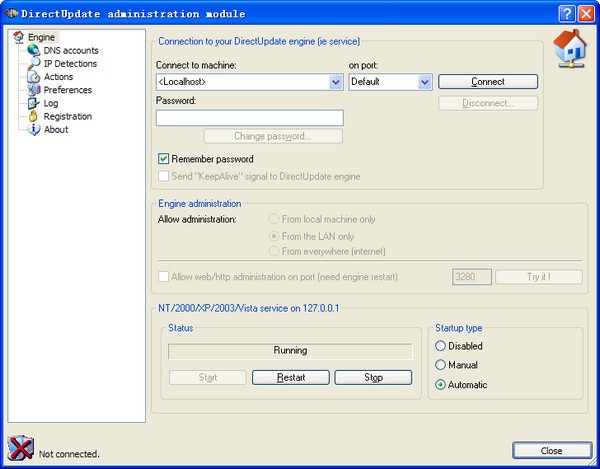The width and height of the screenshot is (600, 469).
Task: Close the window with the X button
Action: 585,14
